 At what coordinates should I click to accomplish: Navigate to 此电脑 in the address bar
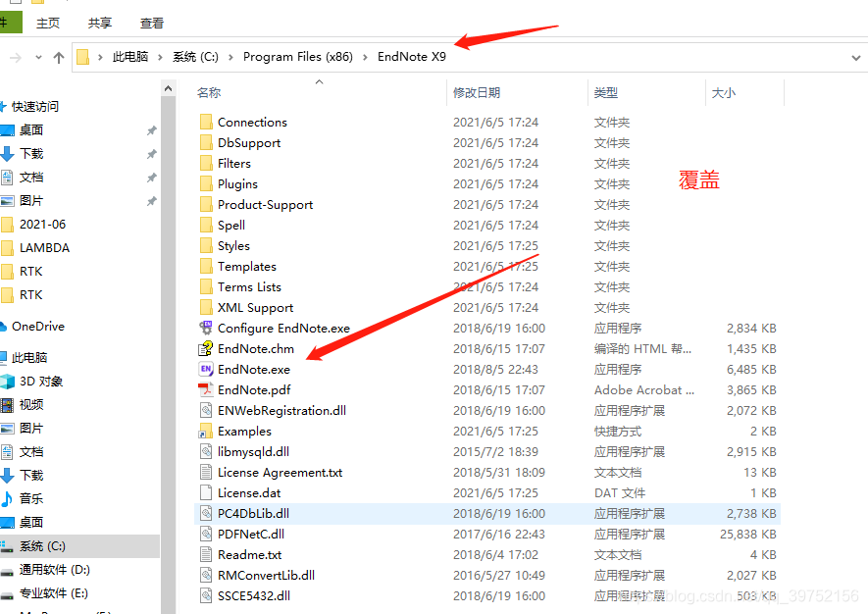[130, 57]
